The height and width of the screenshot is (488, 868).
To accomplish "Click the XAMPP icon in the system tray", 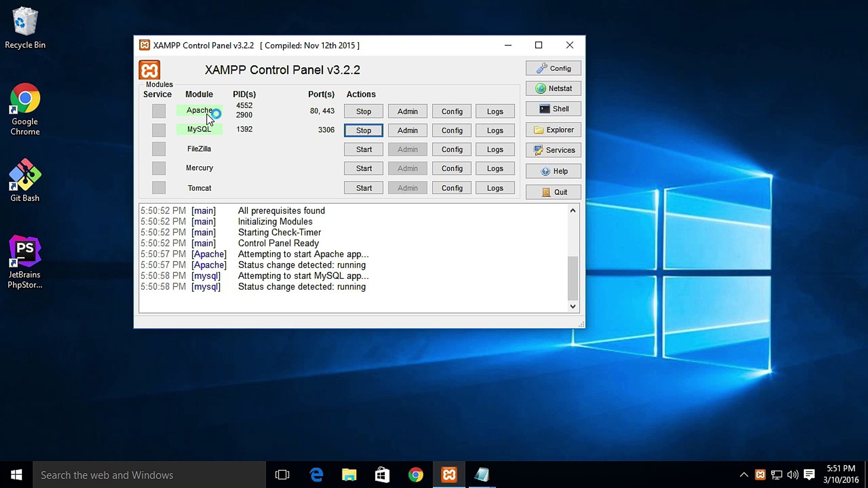I will (760, 475).
